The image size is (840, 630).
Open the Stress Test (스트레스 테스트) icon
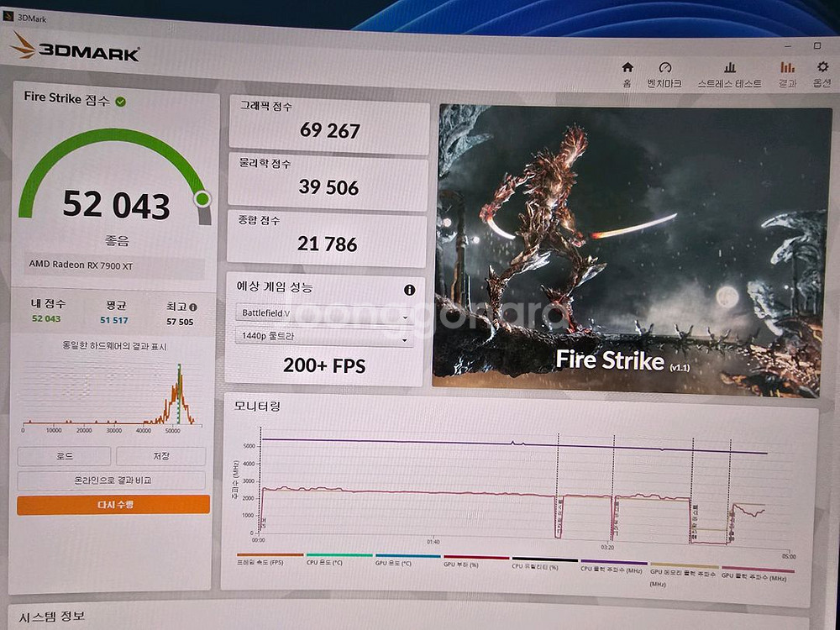[x=729, y=68]
